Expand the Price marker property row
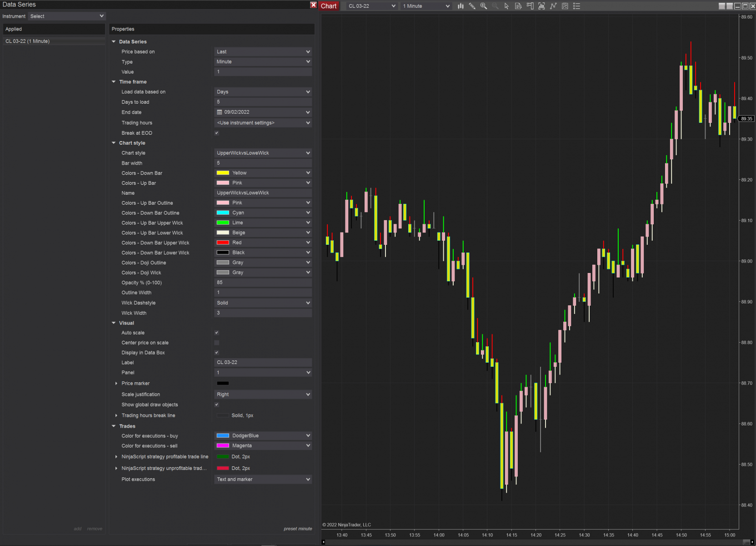 [x=116, y=383]
